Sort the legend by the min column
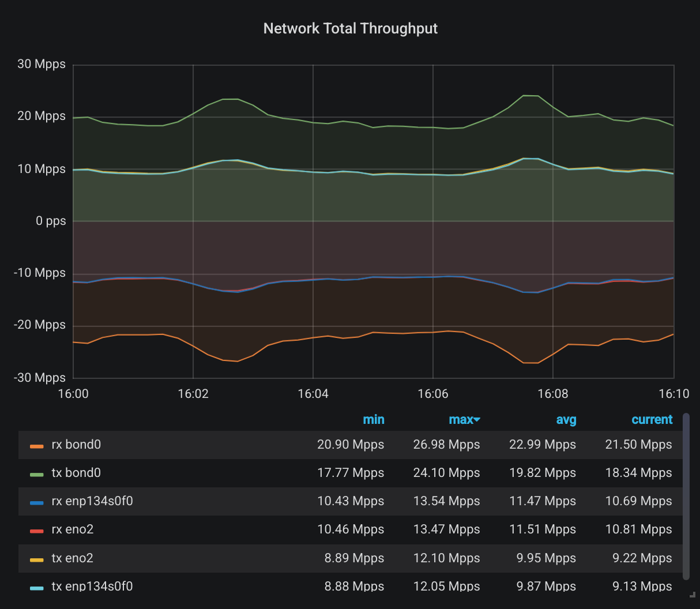 point(374,419)
